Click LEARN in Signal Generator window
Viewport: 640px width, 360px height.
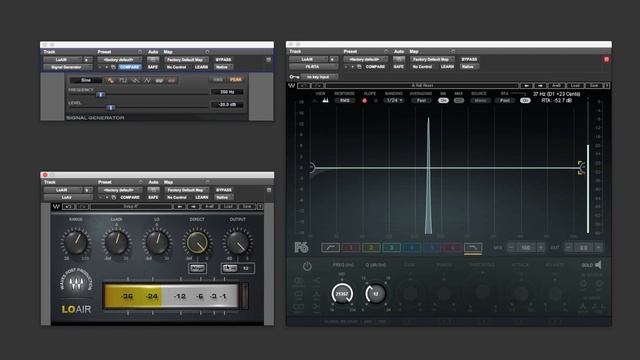tap(201, 67)
